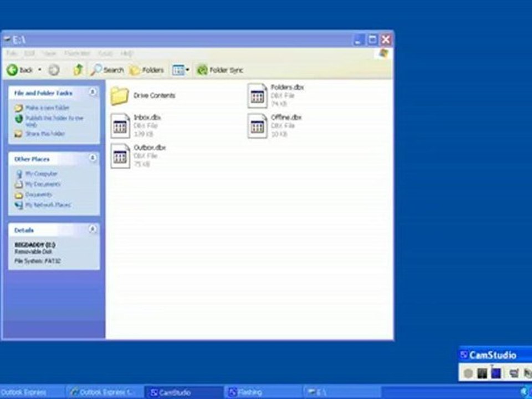
Task: Select the Inbox.dbx file icon
Action: point(120,126)
